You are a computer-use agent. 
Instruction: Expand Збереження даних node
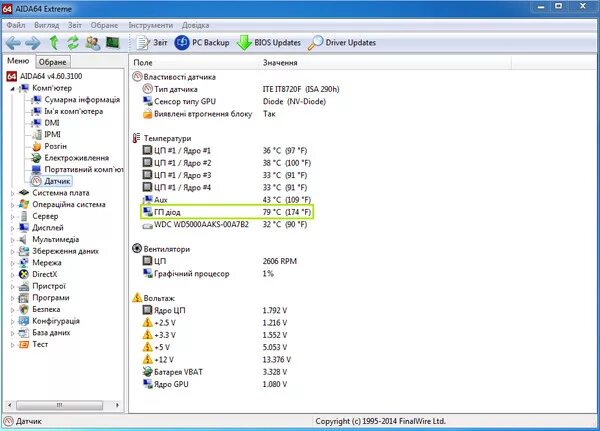[12, 251]
